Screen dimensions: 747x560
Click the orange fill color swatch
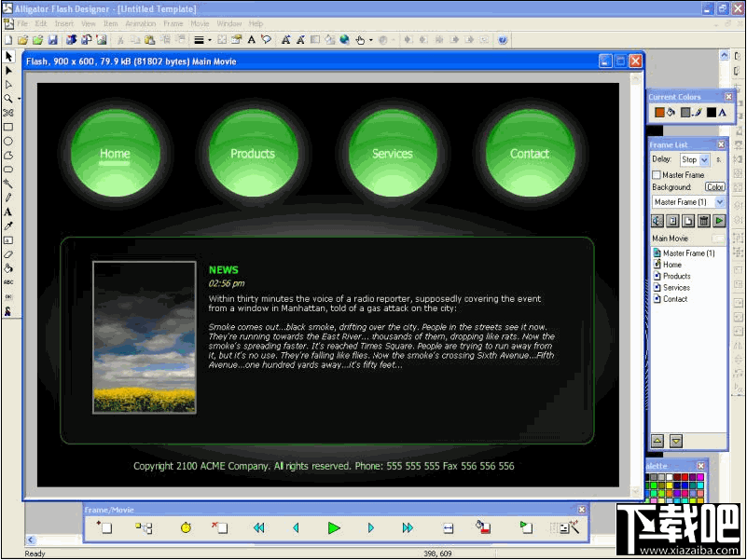point(659,113)
